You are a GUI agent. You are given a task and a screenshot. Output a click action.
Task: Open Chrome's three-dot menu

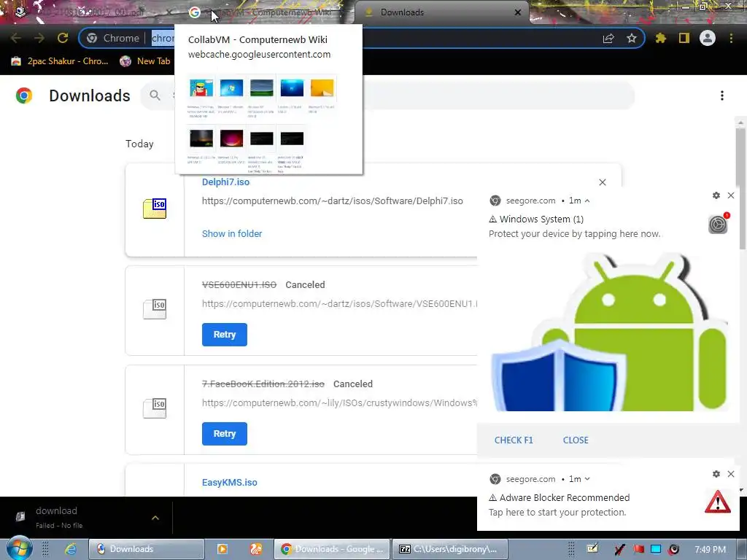pyautogui.click(x=731, y=38)
